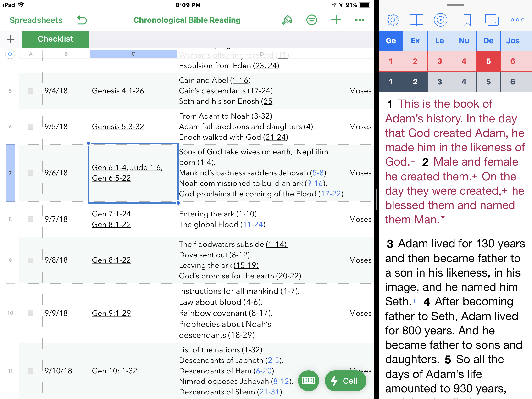
Task: Tap the bookmark icon
Action: click(467, 20)
